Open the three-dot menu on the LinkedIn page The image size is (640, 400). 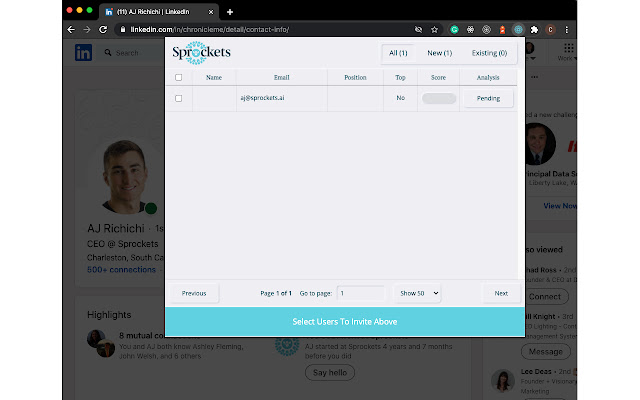coord(535,77)
